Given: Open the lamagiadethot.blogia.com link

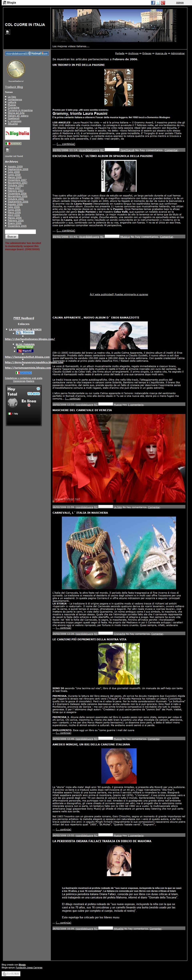Looking at the screenshot, I should coord(27,357).
